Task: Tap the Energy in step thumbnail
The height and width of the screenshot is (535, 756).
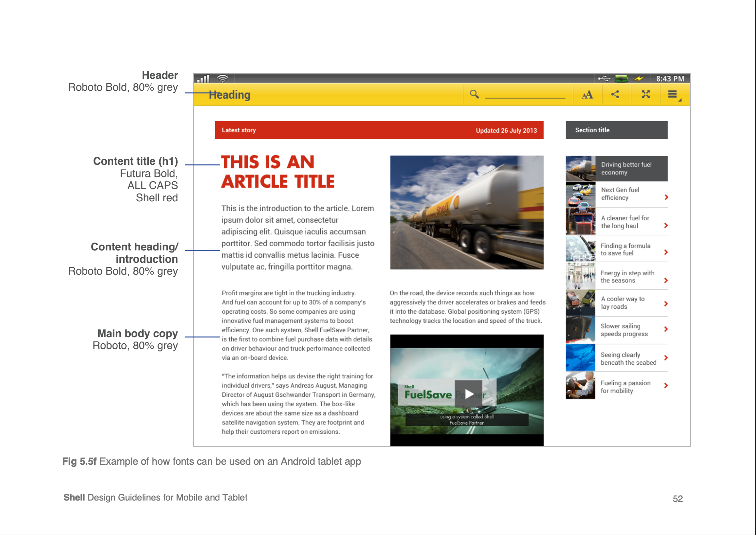Action: tap(581, 276)
